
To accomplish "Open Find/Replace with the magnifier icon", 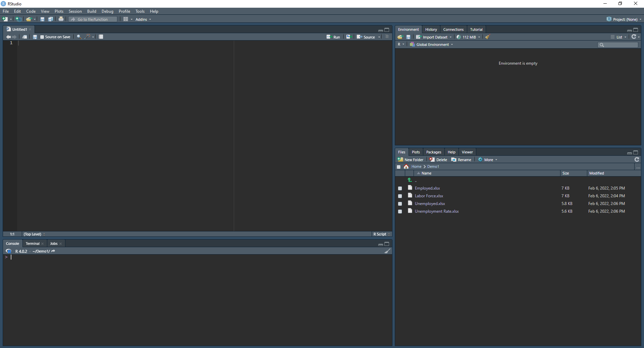I will tap(79, 37).
